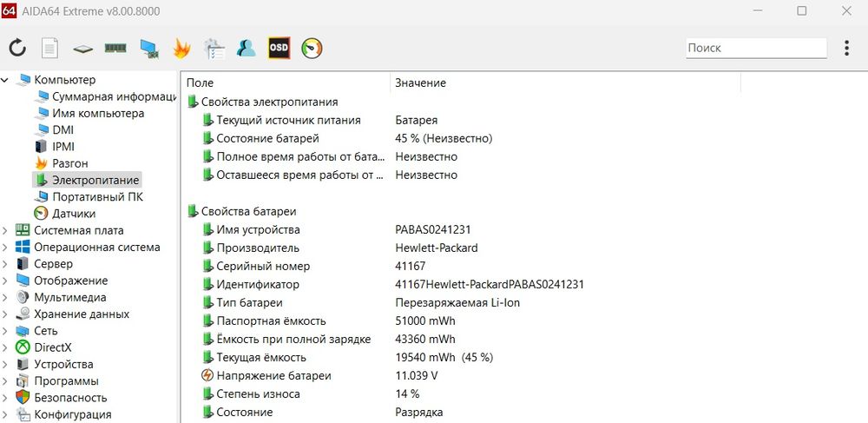The width and height of the screenshot is (868, 423).
Task: Click the Мультимедиа speaker icon
Action: point(23,297)
